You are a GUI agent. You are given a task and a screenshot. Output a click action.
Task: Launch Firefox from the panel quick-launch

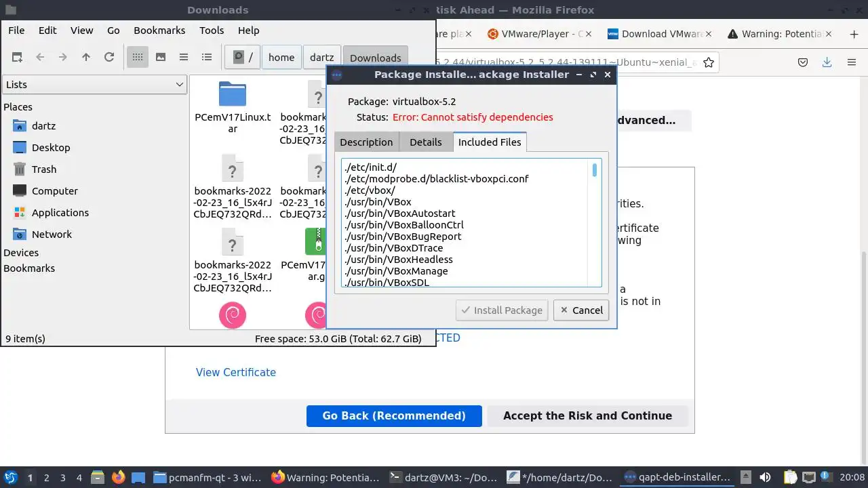119,478
